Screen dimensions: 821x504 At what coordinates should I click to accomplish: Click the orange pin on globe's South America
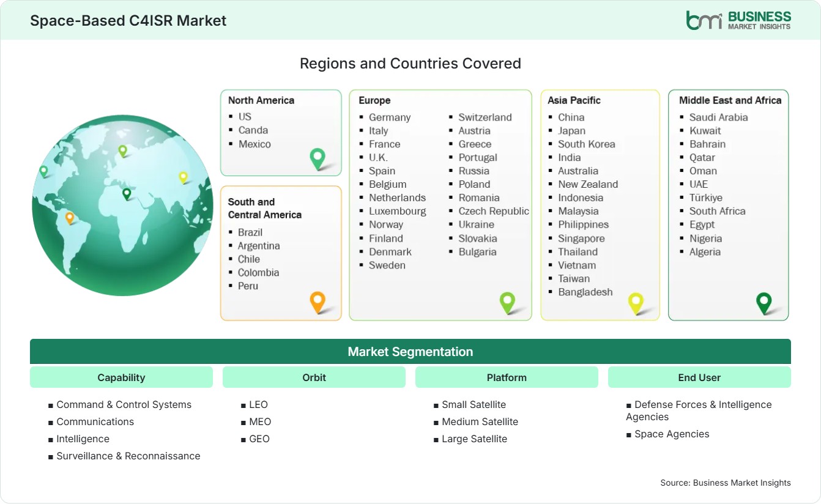point(70,218)
